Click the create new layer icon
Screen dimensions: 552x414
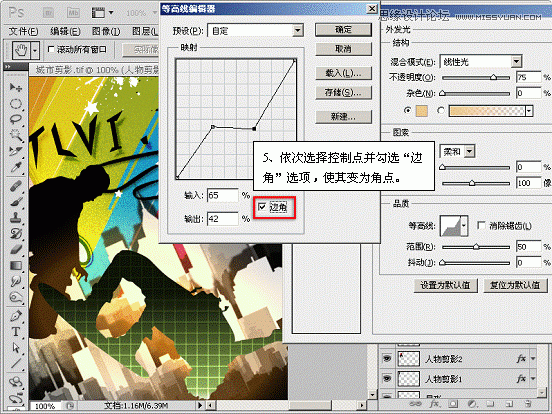pos(508,404)
